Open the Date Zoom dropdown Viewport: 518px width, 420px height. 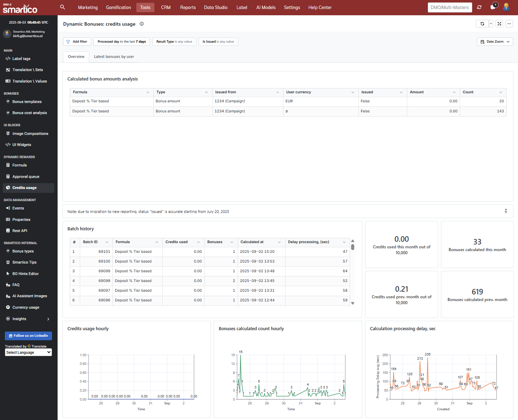(495, 42)
